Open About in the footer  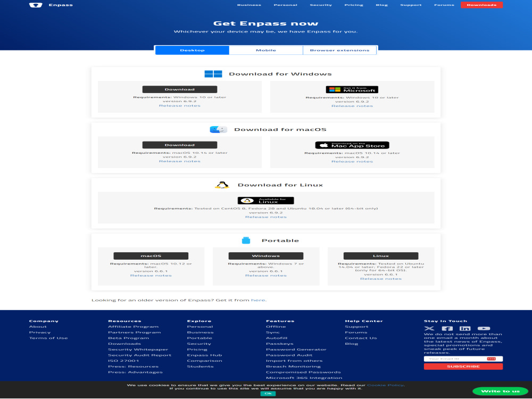tap(38, 327)
